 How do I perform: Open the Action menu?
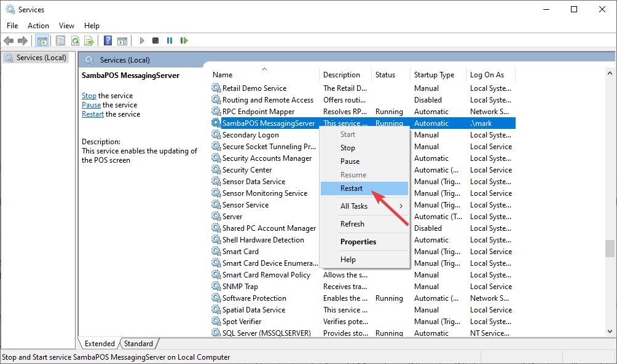coord(38,26)
